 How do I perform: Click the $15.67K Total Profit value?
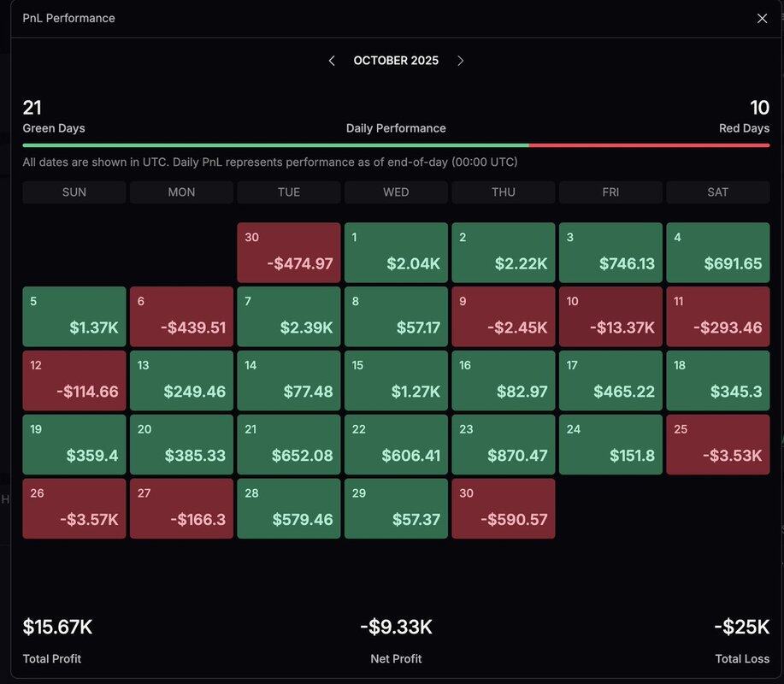(57, 627)
